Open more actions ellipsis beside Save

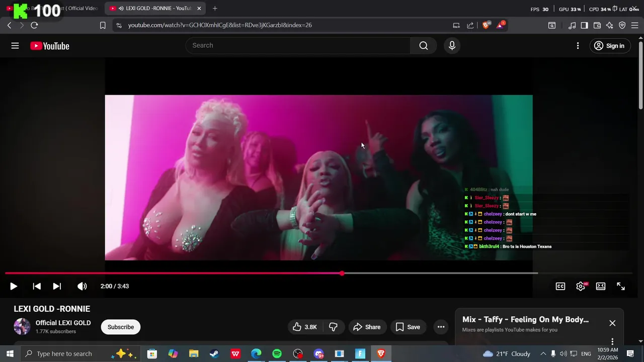441,327
